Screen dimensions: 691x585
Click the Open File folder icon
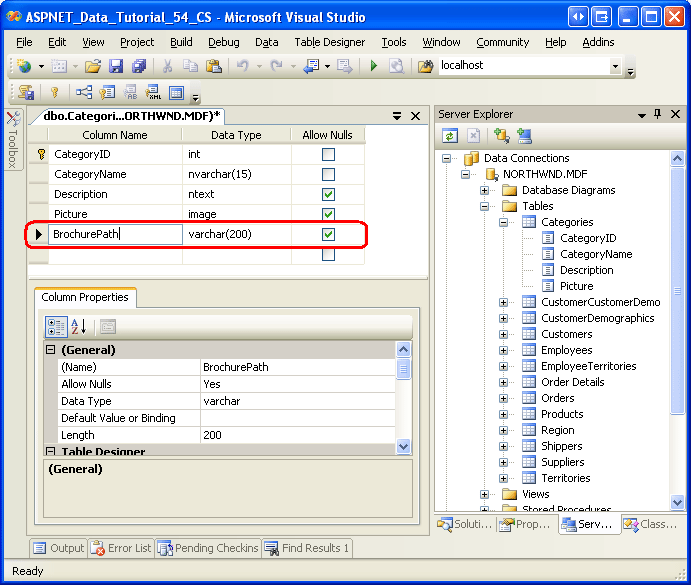[92, 66]
